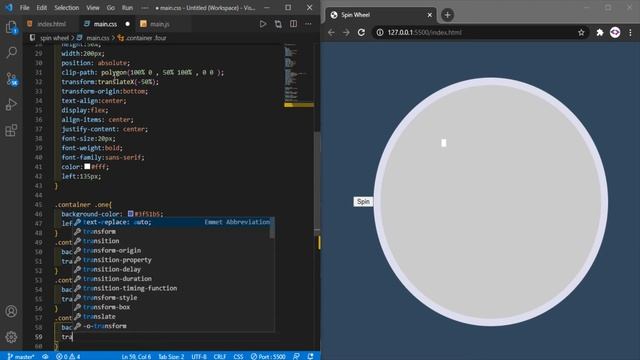Viewport: 640px width, 360px height.
Task: Open the Search view in activity bar
Action: [x=11, y=52]
